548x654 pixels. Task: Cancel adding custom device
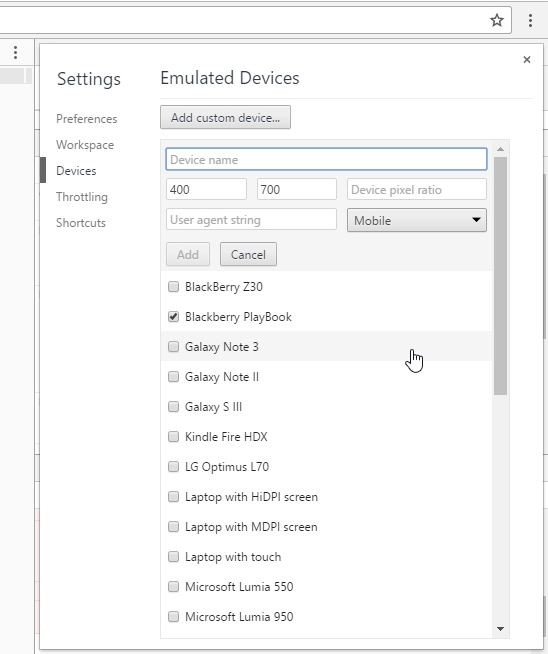[x=248, y=254]
